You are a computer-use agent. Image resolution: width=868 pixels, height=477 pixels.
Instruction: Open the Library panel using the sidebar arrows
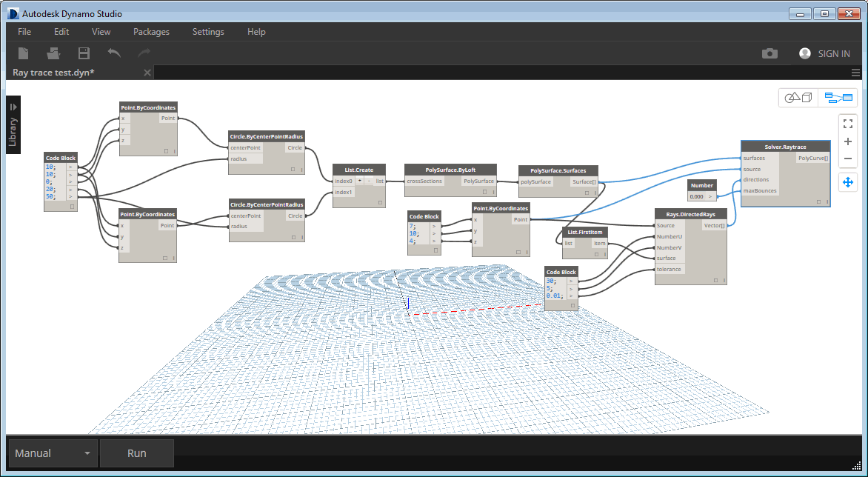[x=13, y=107]
